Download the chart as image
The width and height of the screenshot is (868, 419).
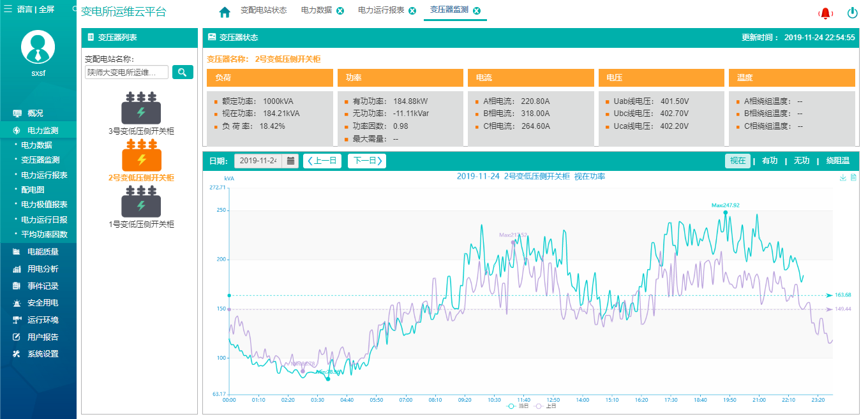(x=842, y=178)
